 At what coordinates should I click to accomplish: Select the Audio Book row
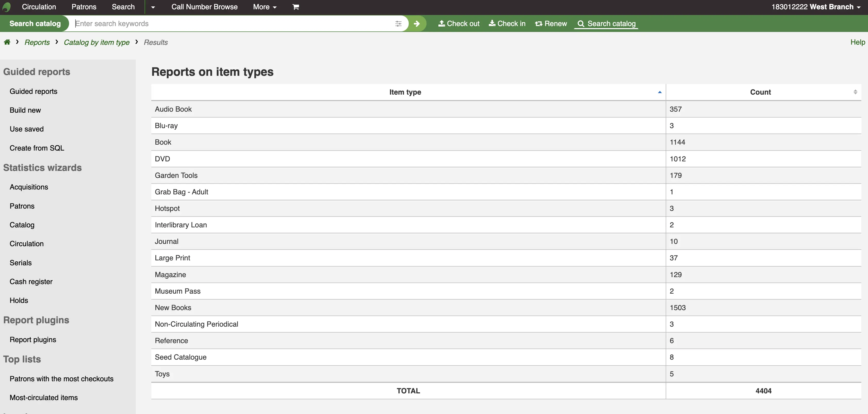click(x=506, y=109)
